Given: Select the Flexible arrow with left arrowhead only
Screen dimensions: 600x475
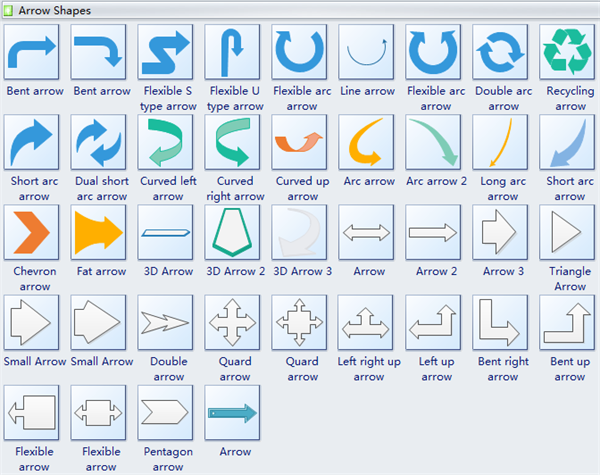Looking at the screenshot, I should (31, 413).
